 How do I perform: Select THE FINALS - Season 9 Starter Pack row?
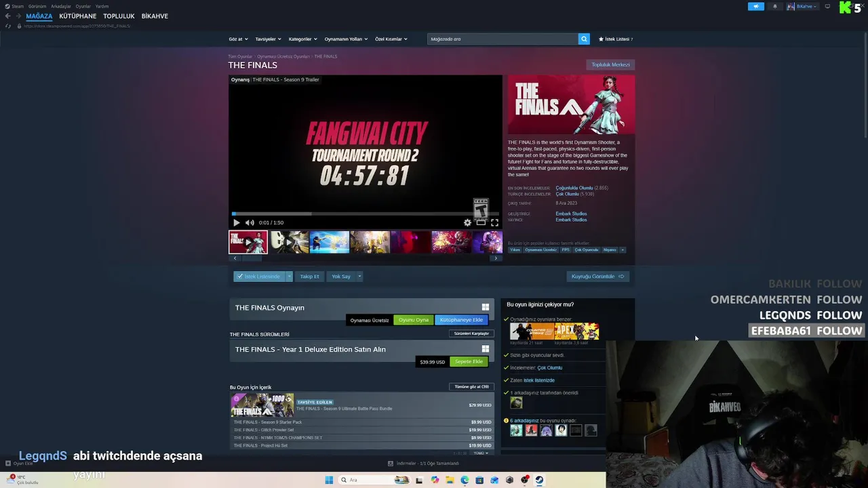tap(362, 422)
